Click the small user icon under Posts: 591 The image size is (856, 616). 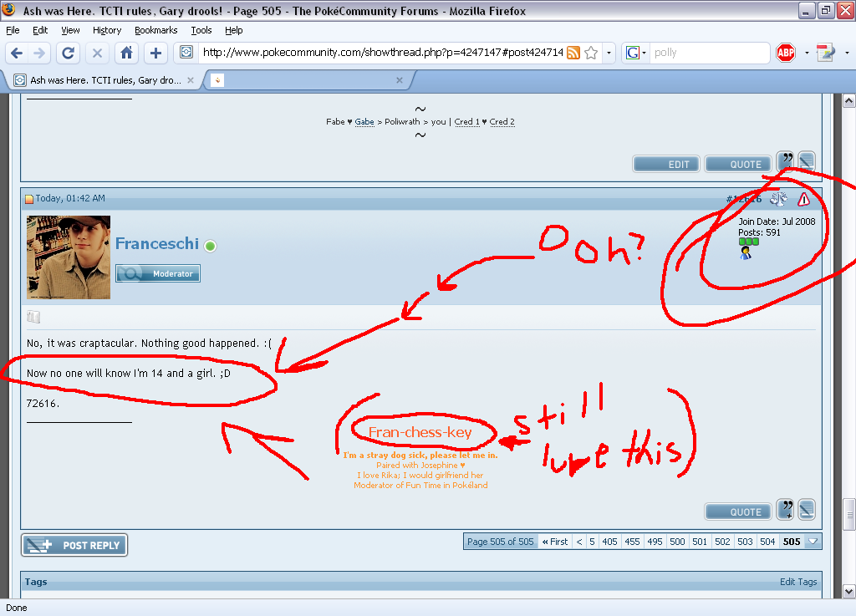point(746,252)
